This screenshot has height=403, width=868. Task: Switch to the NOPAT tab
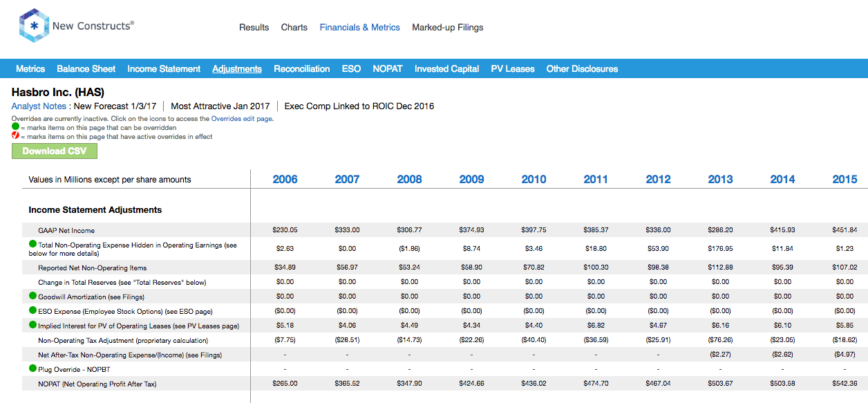point(388,68)
